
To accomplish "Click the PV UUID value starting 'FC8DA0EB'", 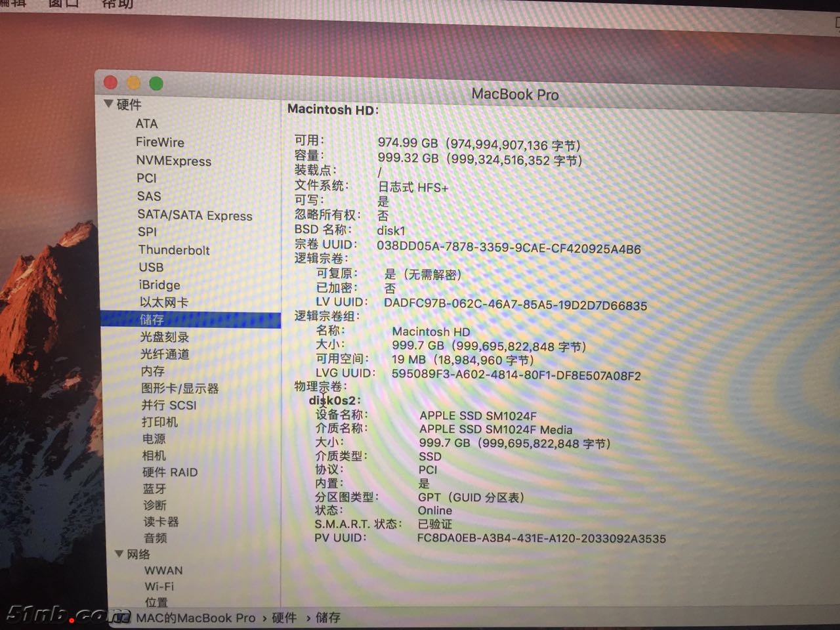I will click(x=541, y=538).
